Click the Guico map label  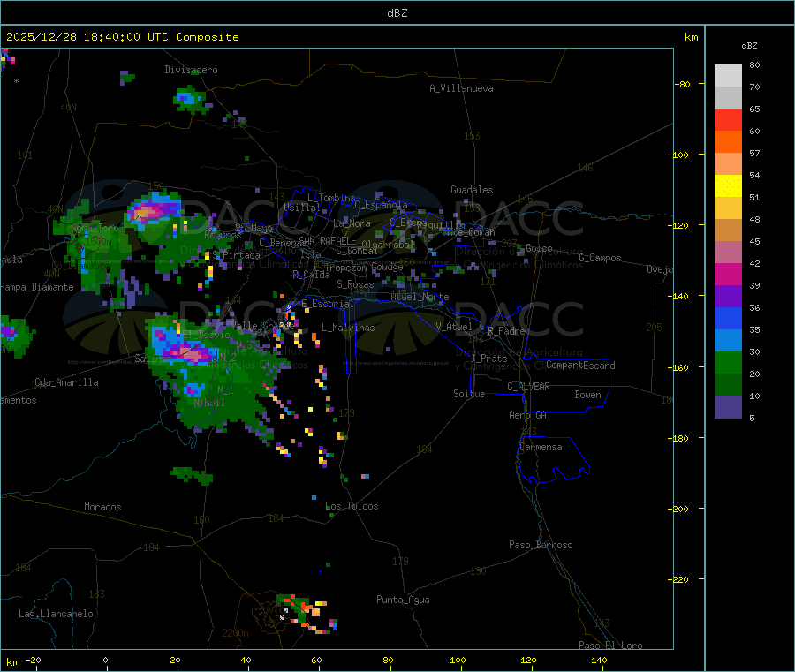[x=539, y=248]
